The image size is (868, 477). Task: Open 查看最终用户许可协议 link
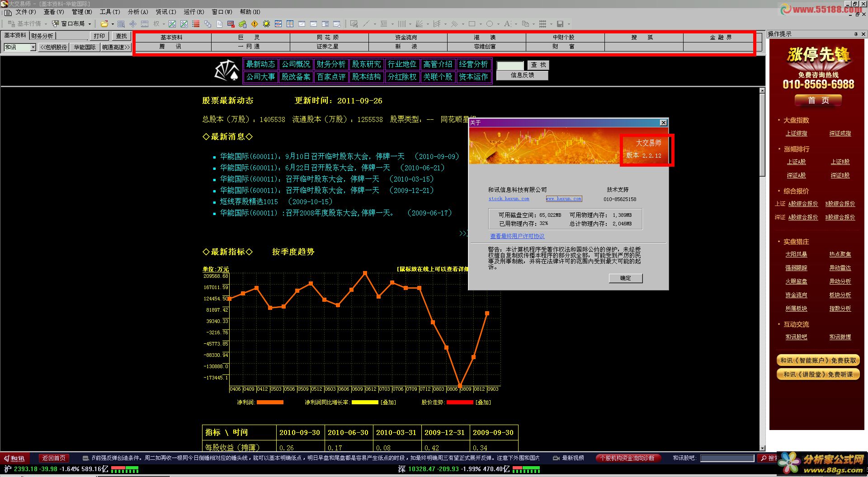coord(517,236)
